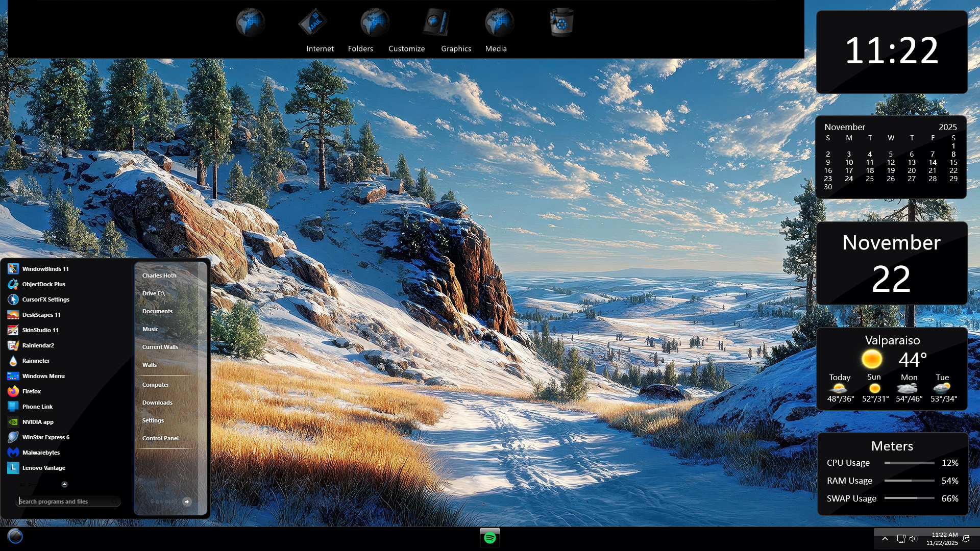Open Control Panel from start menu
Screen dimensions: 980x551
160,438
